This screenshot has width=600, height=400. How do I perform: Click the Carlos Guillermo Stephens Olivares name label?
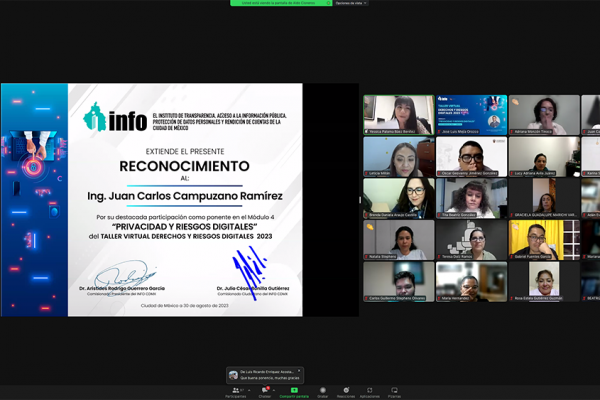(x=395, y=298)
